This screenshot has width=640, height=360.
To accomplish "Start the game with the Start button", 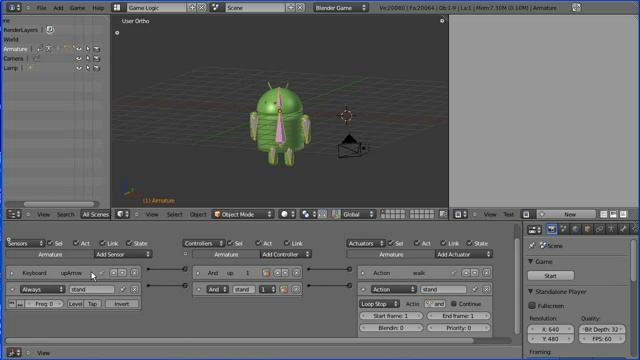I will [x=551, y=276].
